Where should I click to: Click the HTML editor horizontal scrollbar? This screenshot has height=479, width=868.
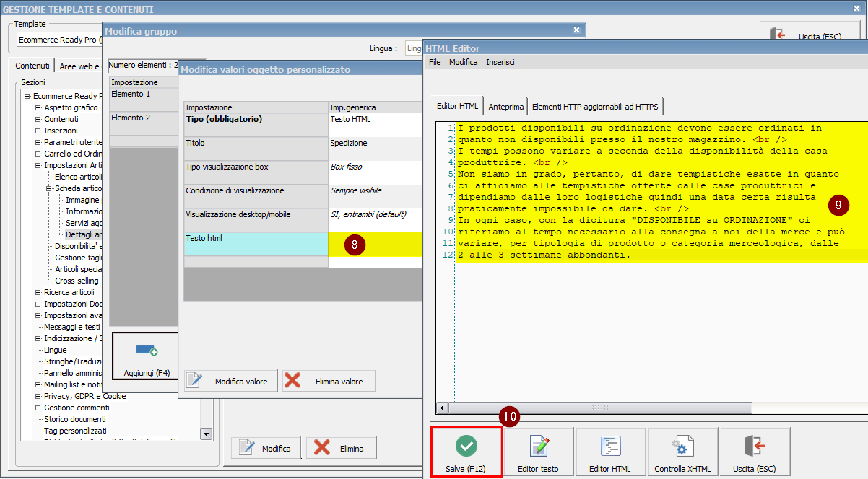600,408
